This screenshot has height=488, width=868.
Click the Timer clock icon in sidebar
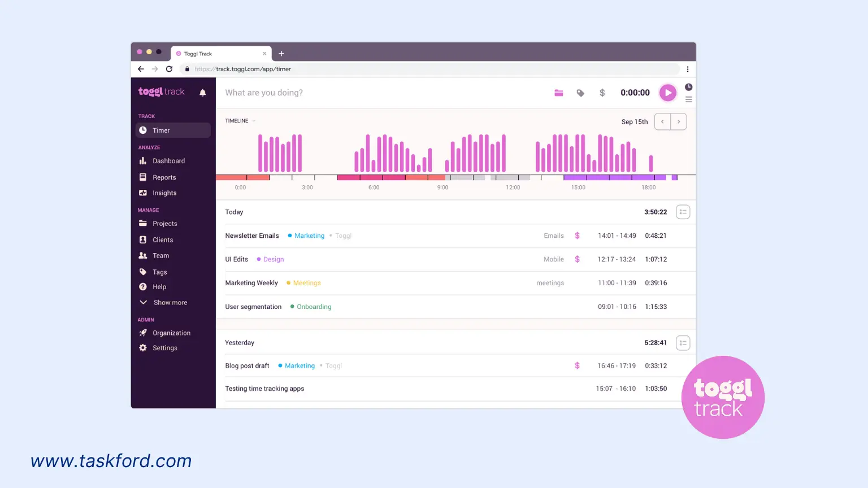click(143, 130)
